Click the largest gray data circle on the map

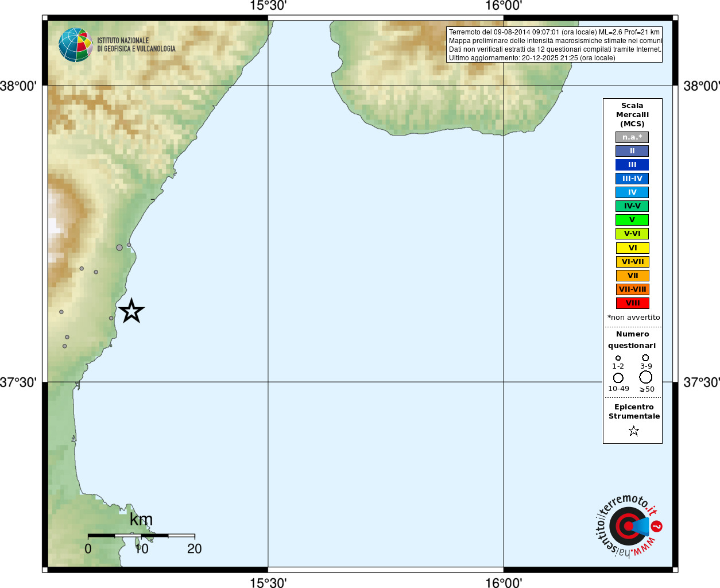119,247
